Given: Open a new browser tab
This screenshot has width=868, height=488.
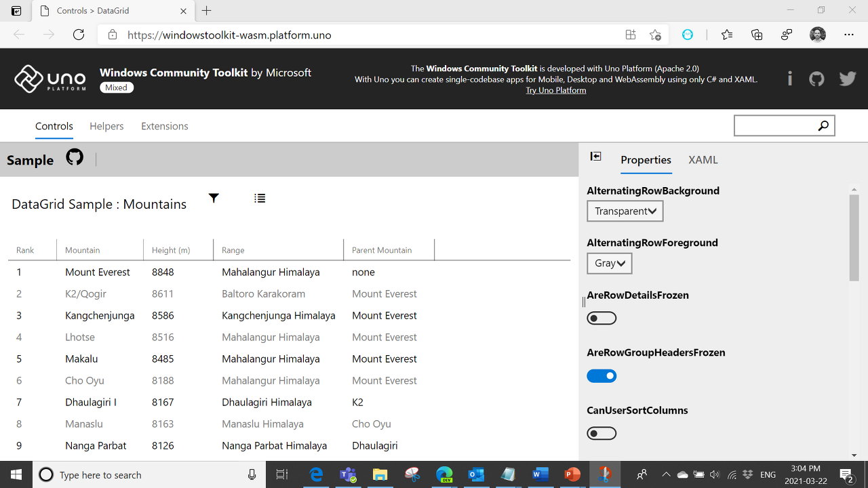Looking at the screenshot, I should (207, 11).
